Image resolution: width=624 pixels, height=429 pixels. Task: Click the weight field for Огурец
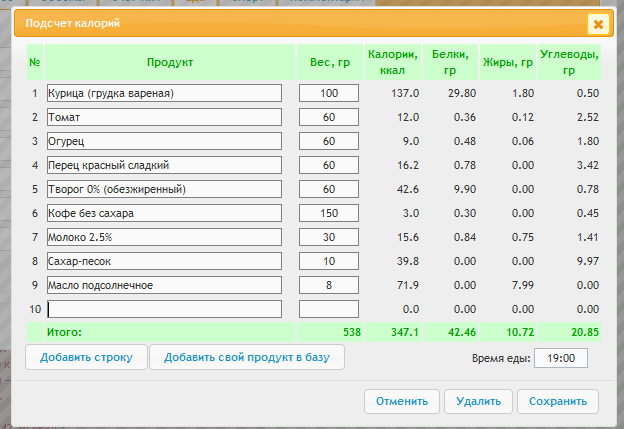(x=329, y=141)
